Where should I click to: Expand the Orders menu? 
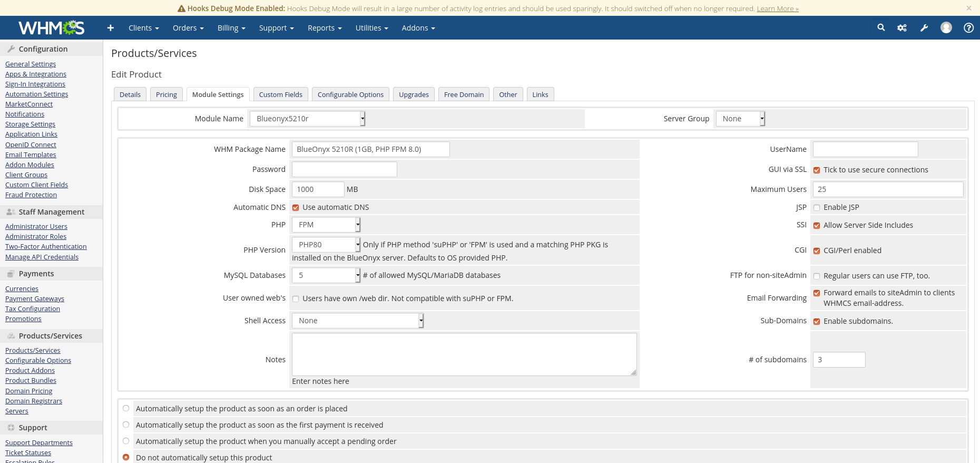click(188, 28)
